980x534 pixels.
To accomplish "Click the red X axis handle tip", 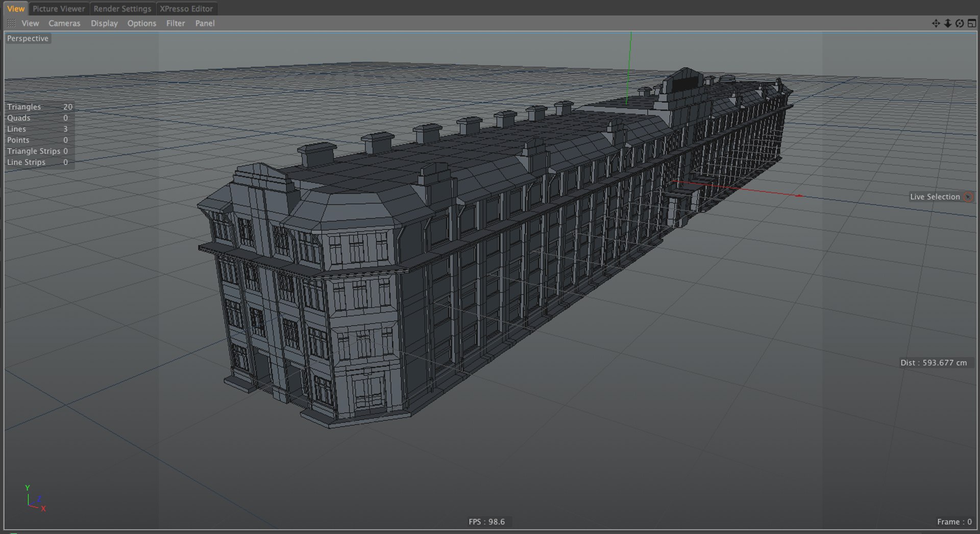I will tap(799, 196).
